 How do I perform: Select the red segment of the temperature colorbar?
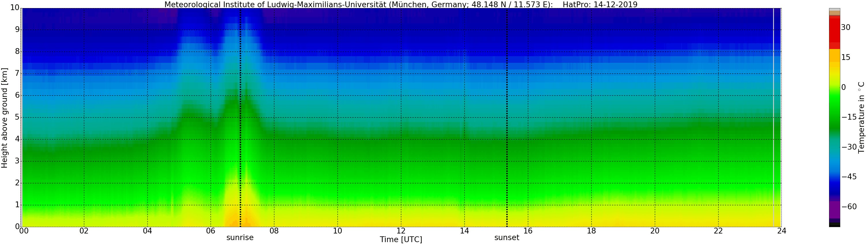click(834, 30)
